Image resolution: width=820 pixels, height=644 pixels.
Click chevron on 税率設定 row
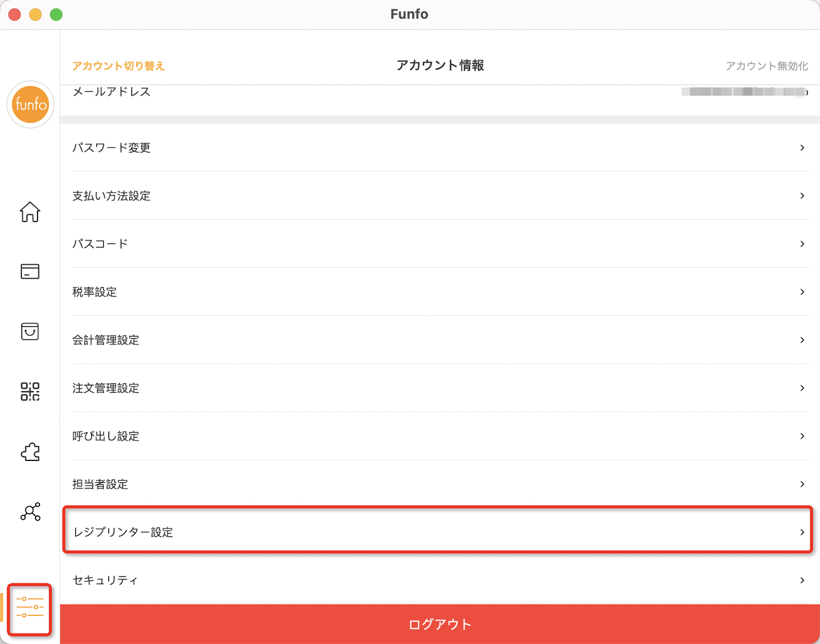point(802,292)
